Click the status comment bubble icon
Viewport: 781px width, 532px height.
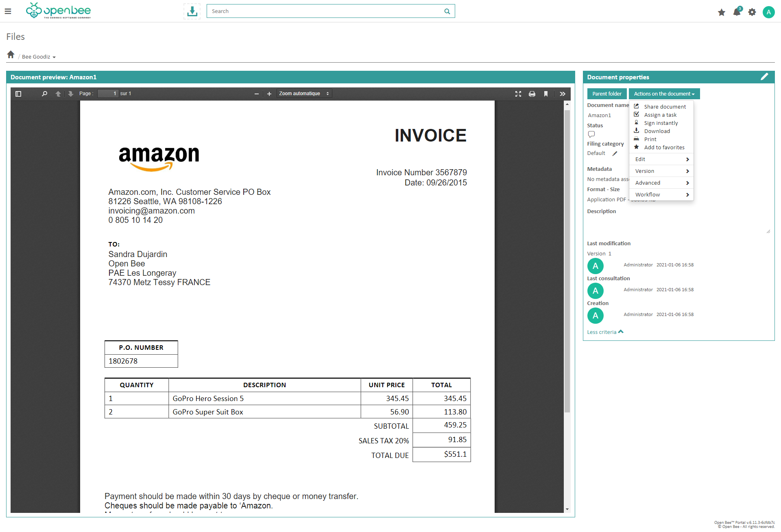[591, 134]
